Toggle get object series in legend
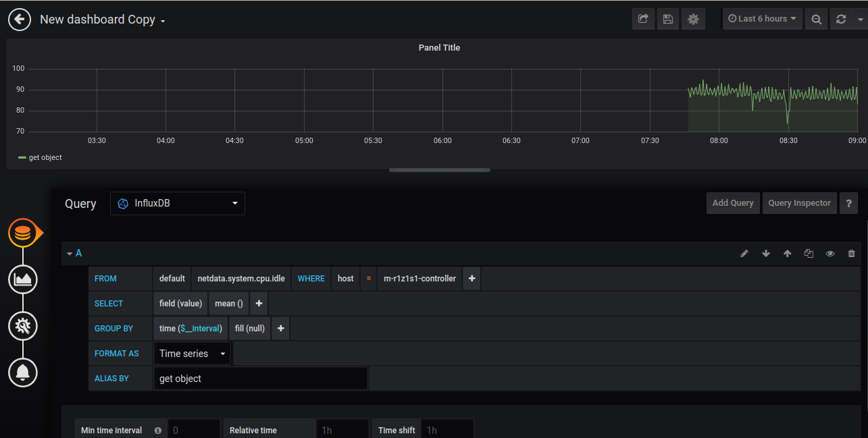 (45, 157)
